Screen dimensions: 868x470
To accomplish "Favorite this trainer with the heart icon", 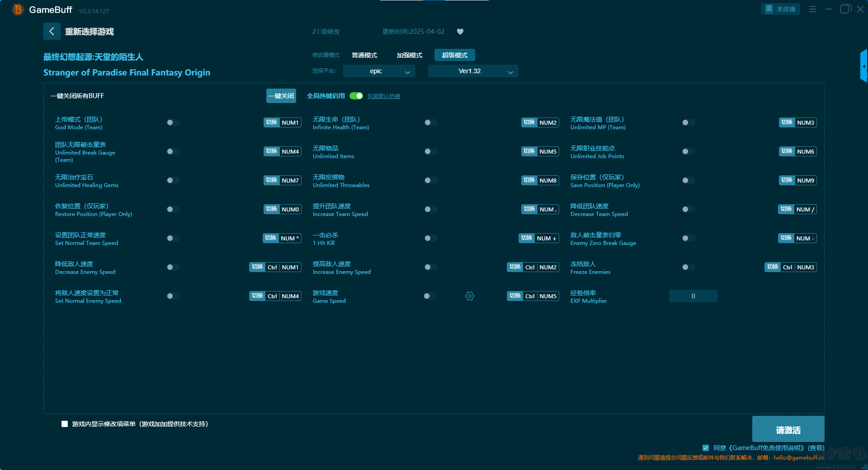I will click(x=460, y=32).
